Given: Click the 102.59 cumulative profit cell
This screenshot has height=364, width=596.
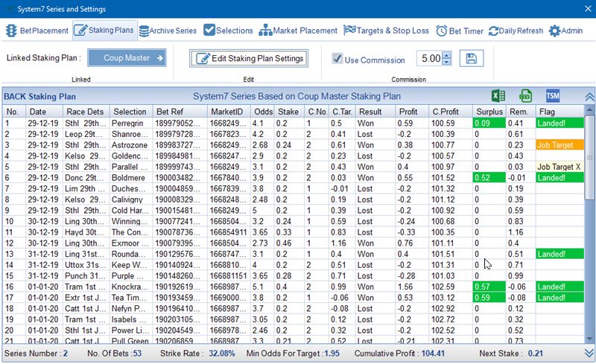Looking at the screenshot, I should pos(451,287).
